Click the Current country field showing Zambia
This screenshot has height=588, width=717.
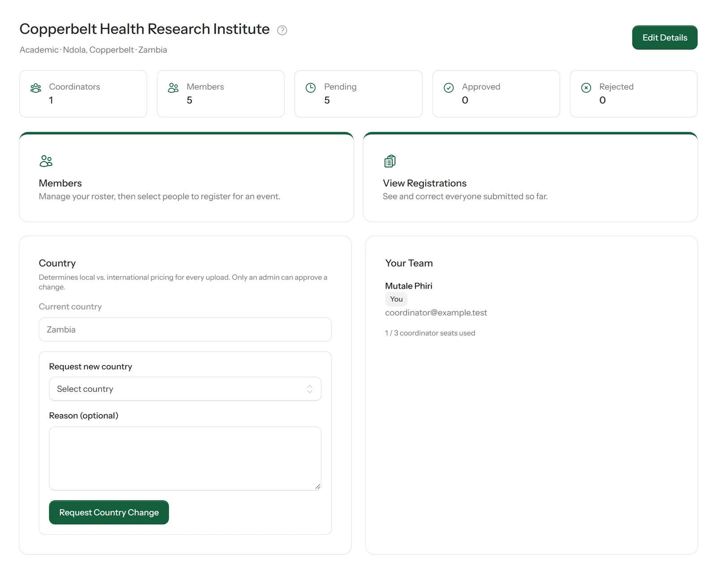pos(185,329)
